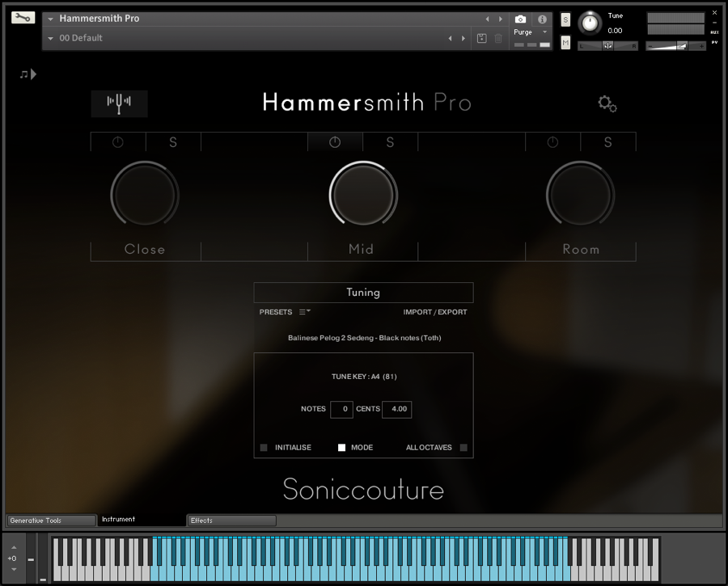The width and height of the screenshot is (728, 586).
Task: Click the camera snapshot icon
Action: click(x=520, y=19)
